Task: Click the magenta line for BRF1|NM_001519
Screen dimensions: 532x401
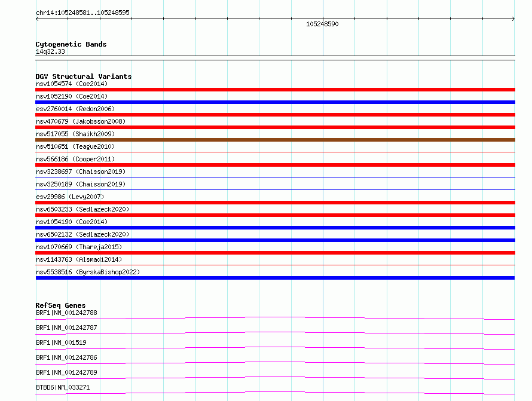Action: click(275, 348)
